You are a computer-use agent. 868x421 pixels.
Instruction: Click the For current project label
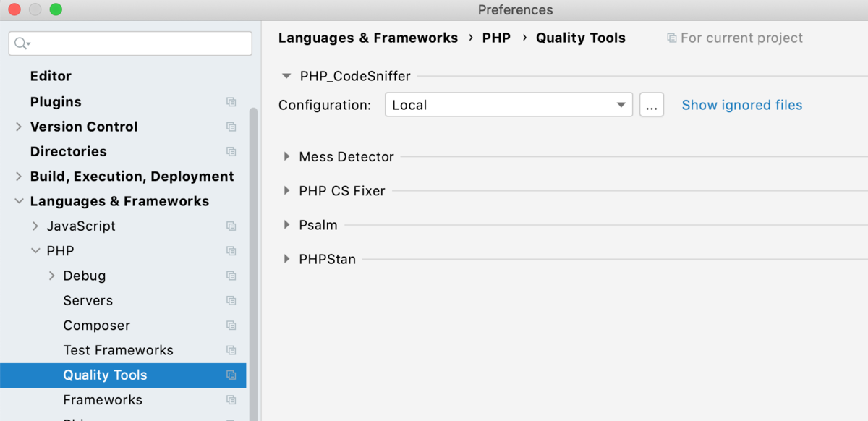[x=741, y=38]
